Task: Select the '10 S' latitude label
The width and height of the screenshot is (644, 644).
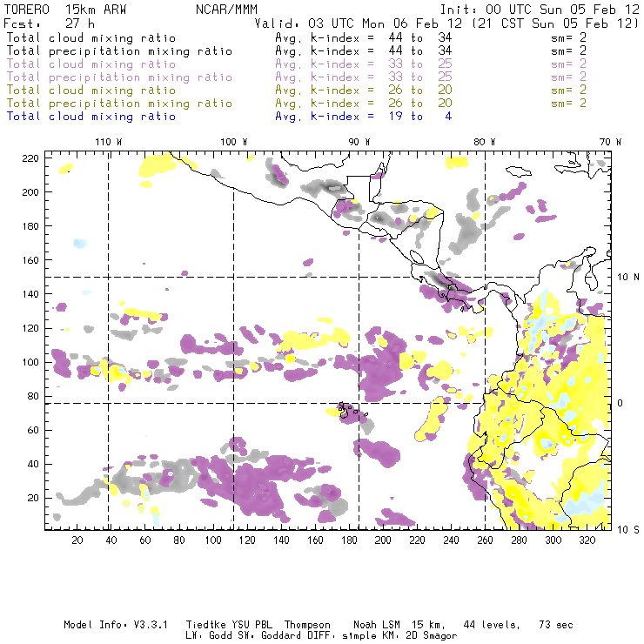Action: 628,530
